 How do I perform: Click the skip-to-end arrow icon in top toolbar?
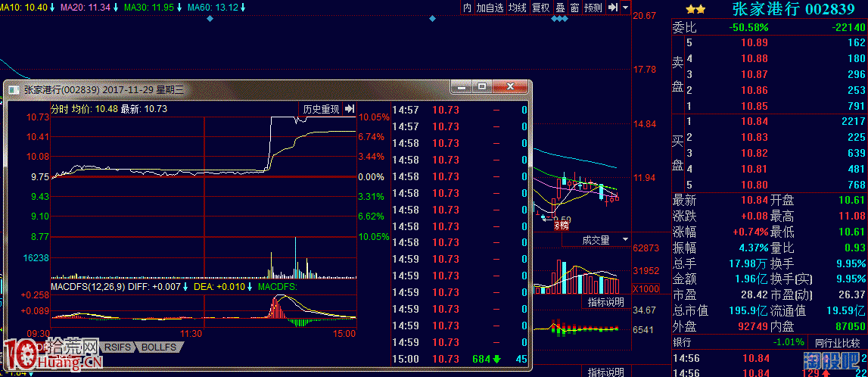(612, 8)
